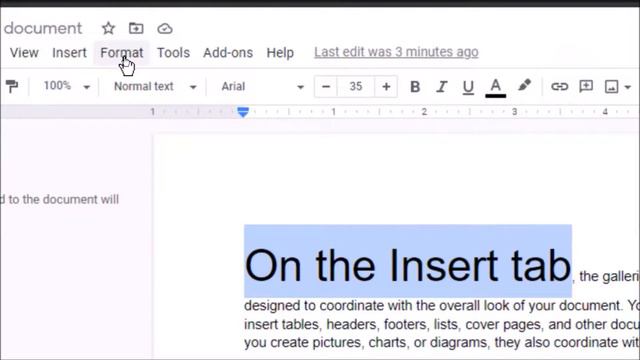
Task: Star the document with the star icon
Action: pos(108,28)
